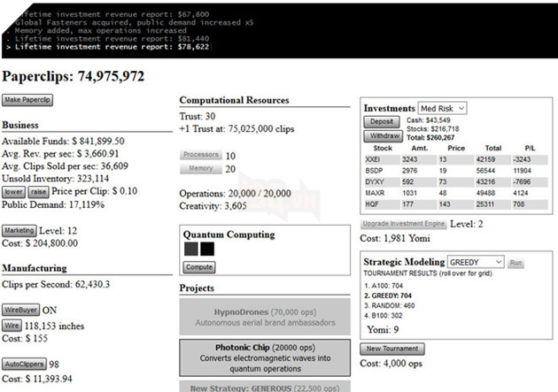Image resolution: width=558 pixels, height=392 pixels.
Task: Click the Make Paperclip button
Action: pyautogui.click(x=28, y=100)
